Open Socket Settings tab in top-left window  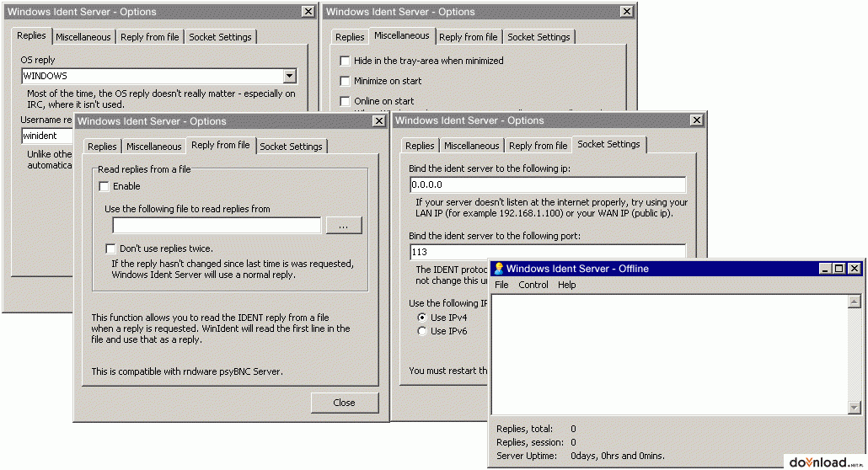(220, 37)
